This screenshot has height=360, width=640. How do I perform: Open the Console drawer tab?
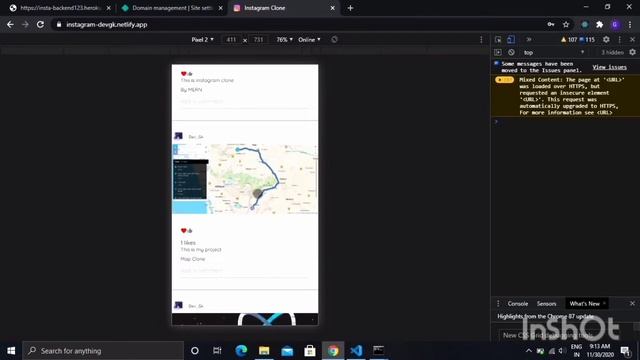click(518, 304)
